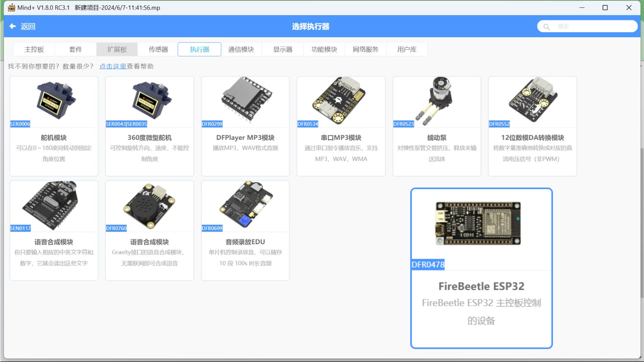Click the 返回 back label

pyautogui.click(x=28, y=26)
